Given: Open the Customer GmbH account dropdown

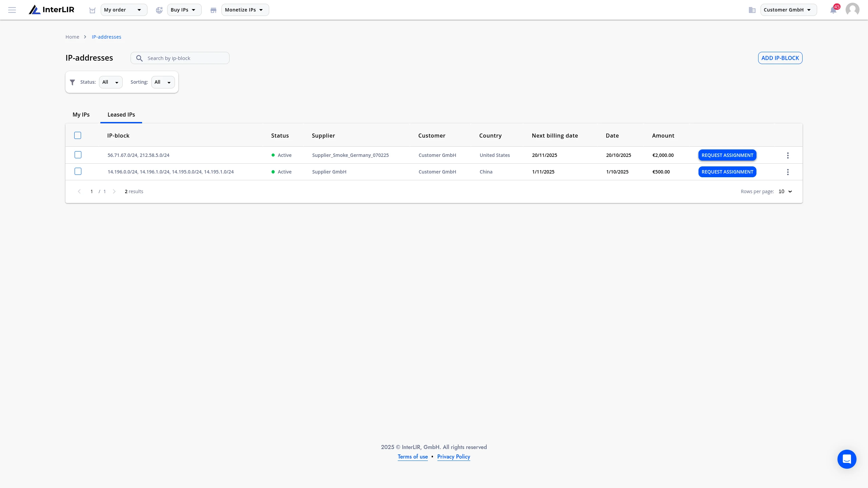Looking at the screenshot, I should [x=788, y=10].
